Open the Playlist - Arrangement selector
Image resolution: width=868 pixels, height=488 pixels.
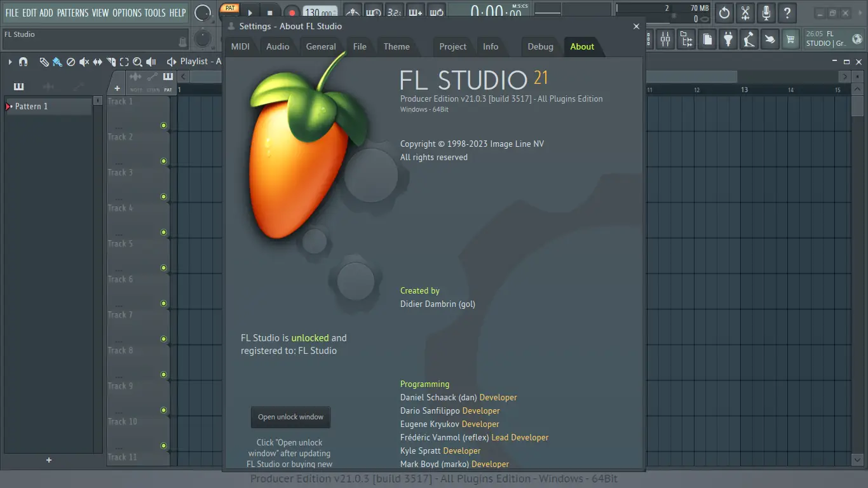(x=197, y=61)
